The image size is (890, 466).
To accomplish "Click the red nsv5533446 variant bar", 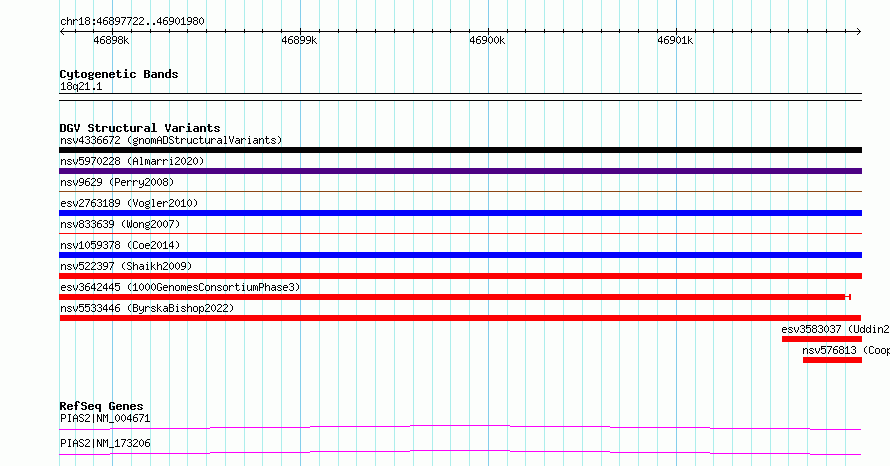I will pos(460,318).
